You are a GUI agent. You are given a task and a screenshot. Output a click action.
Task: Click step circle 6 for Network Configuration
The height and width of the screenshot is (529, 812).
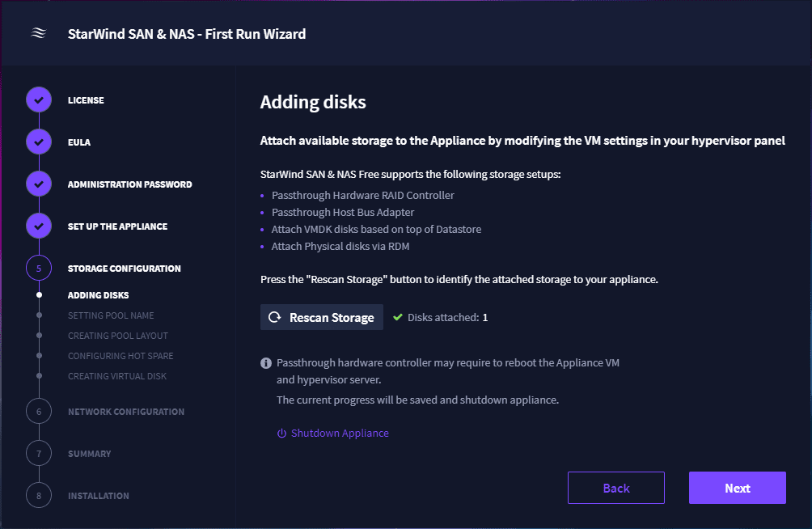pos(38,411)
